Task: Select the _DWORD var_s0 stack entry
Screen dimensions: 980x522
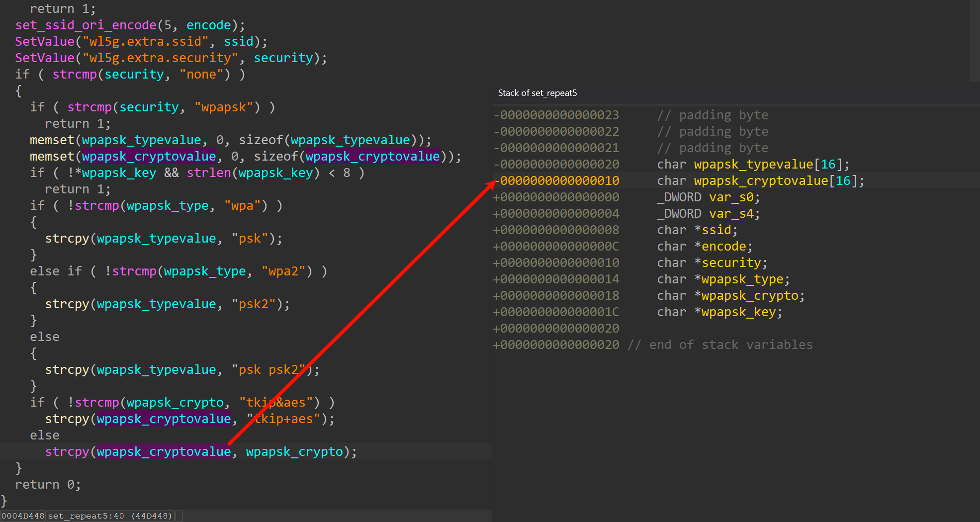Action: (709, 197)
